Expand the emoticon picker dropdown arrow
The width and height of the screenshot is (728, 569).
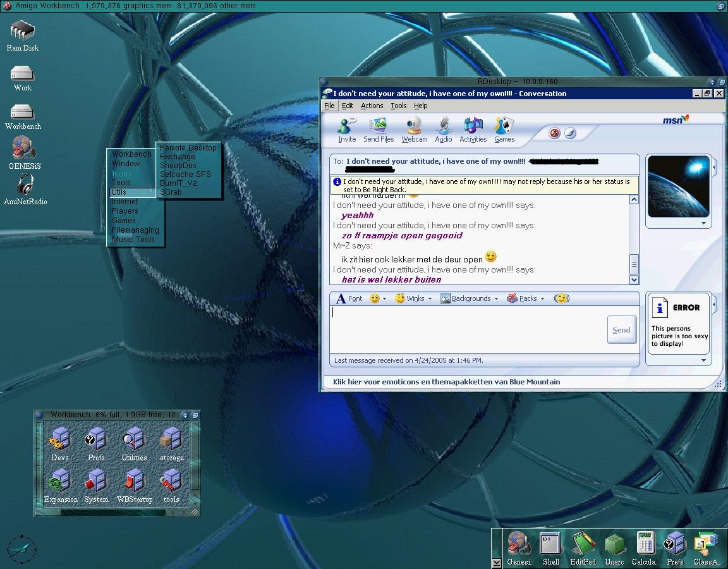pos(384,298)
